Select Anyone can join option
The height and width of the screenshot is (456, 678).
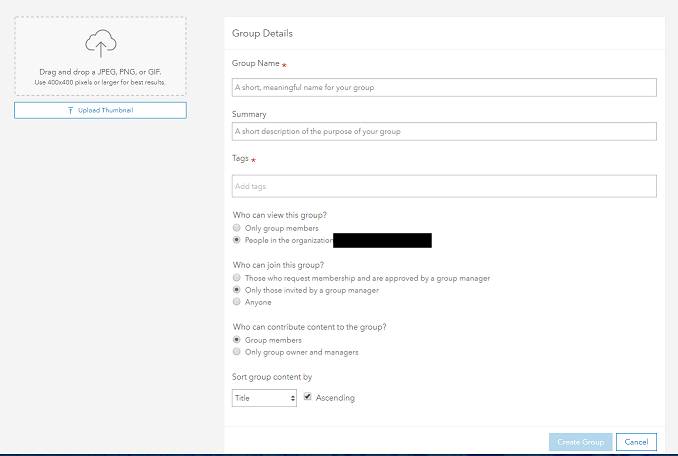click(x=236, y=302)
